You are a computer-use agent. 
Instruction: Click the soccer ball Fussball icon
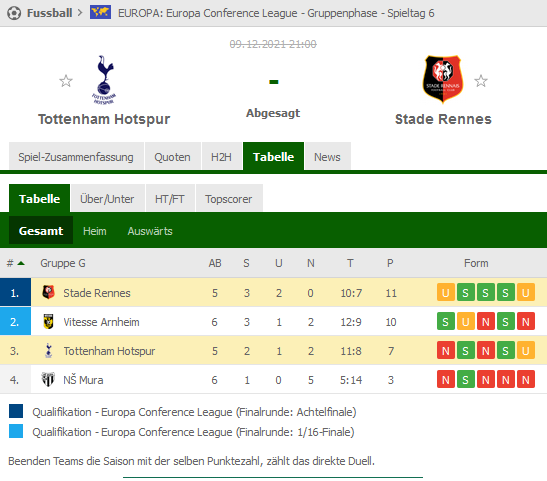(x=14, y=13)
